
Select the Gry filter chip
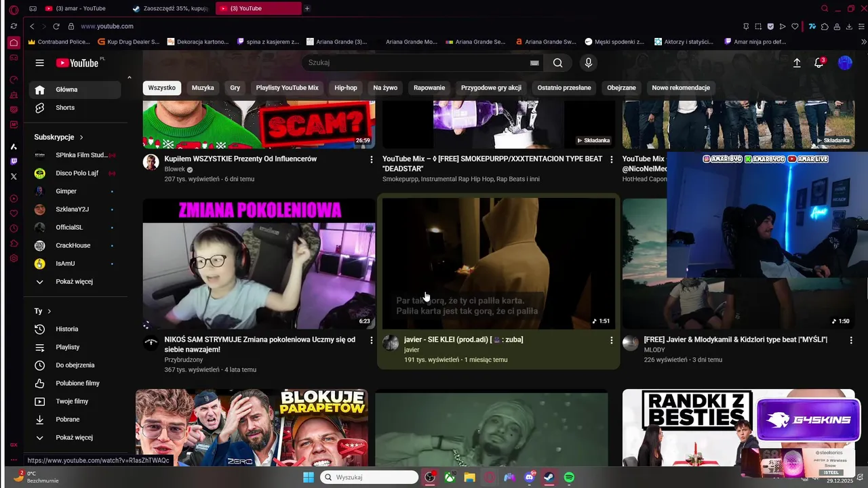click(x=235, y=88)
